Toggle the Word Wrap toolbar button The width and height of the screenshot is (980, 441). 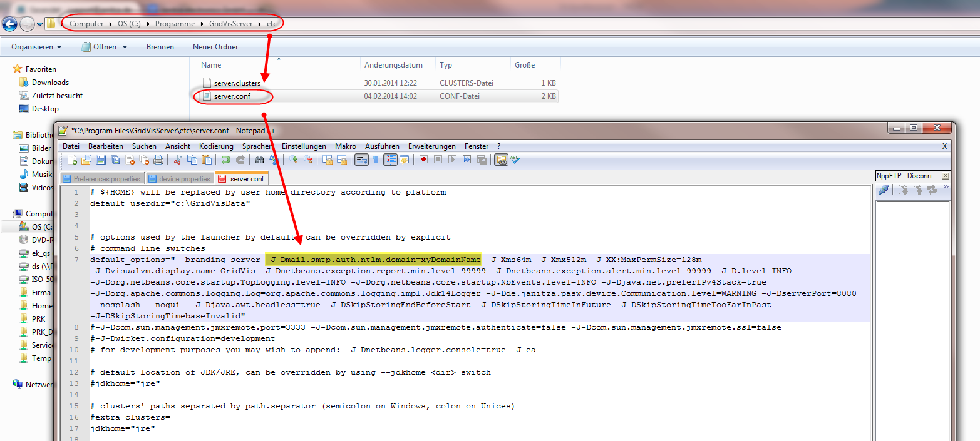[x=361, y=160]
